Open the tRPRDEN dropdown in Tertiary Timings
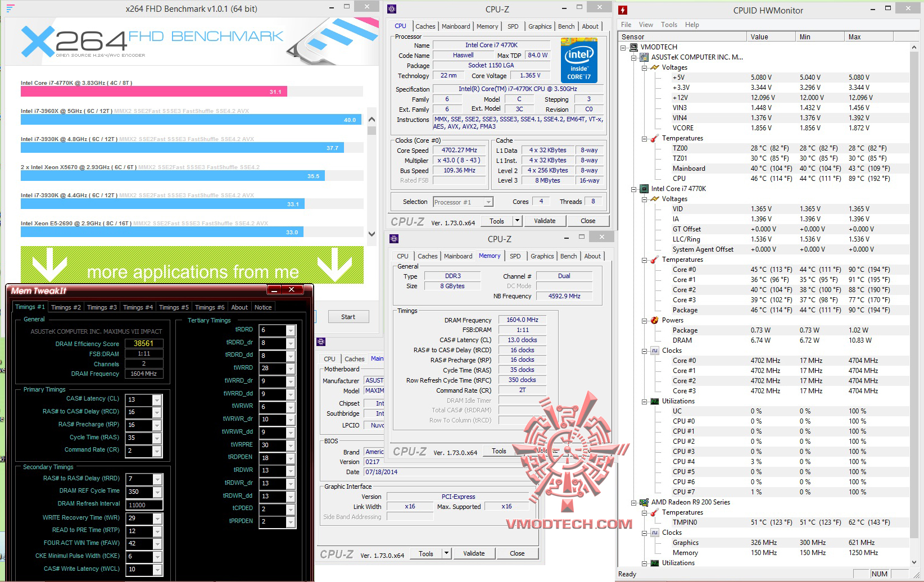Image resolution: width=924 pixels, height=582 pixels. point(291,522)
